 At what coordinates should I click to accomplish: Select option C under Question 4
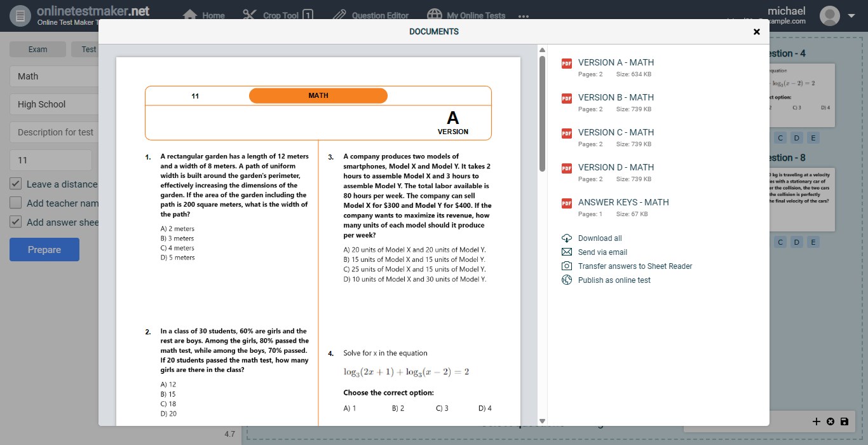click(x=781, y=138)
